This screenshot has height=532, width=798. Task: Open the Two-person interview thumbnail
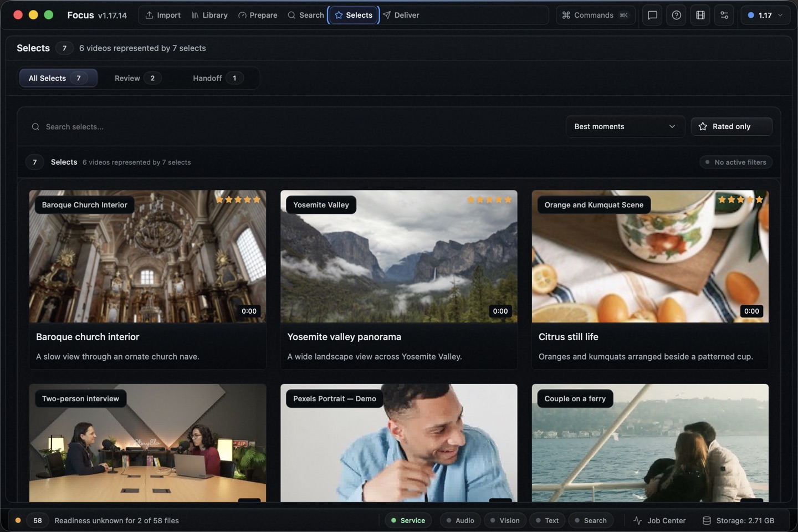click(147, 443)
